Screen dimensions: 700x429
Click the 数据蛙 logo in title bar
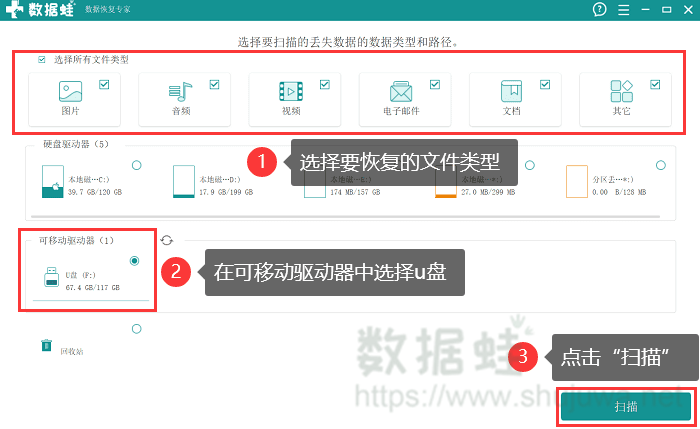click(x=40, y=9)
